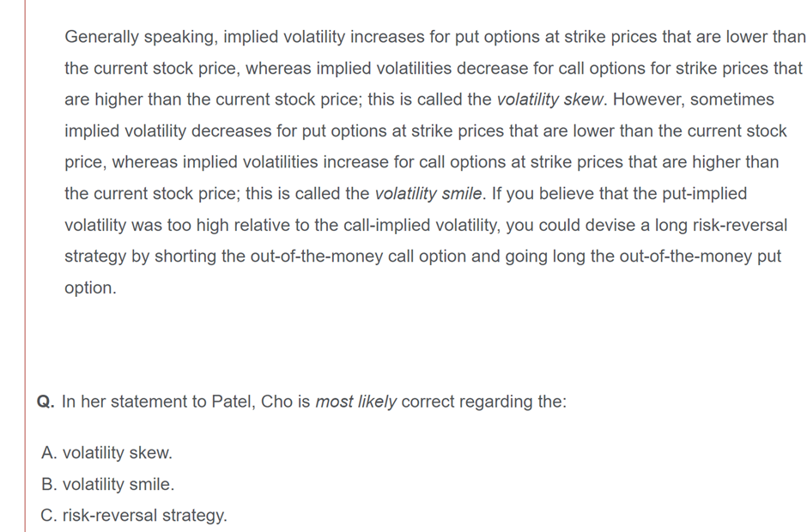Click 'Patel' in the question text
807x532 pixels.
(234, 402)
